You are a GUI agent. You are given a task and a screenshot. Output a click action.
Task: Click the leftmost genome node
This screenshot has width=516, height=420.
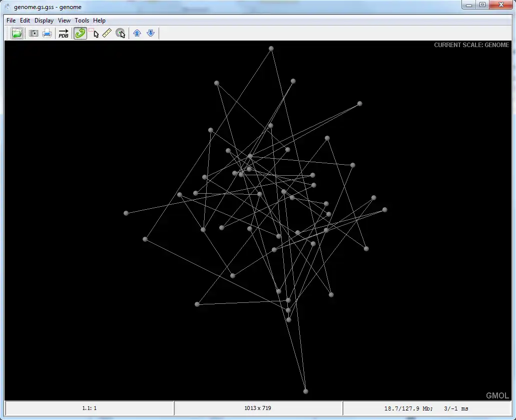tap(126, 213)
